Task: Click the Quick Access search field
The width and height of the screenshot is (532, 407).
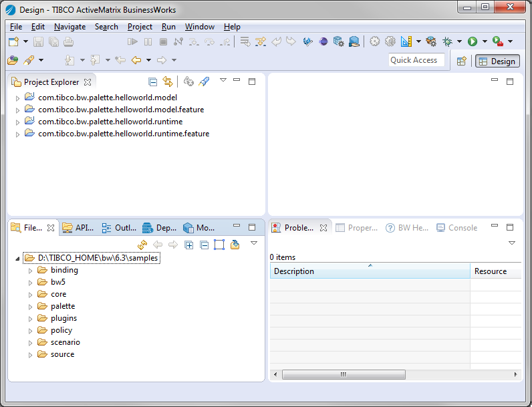Action: point(416,60)
